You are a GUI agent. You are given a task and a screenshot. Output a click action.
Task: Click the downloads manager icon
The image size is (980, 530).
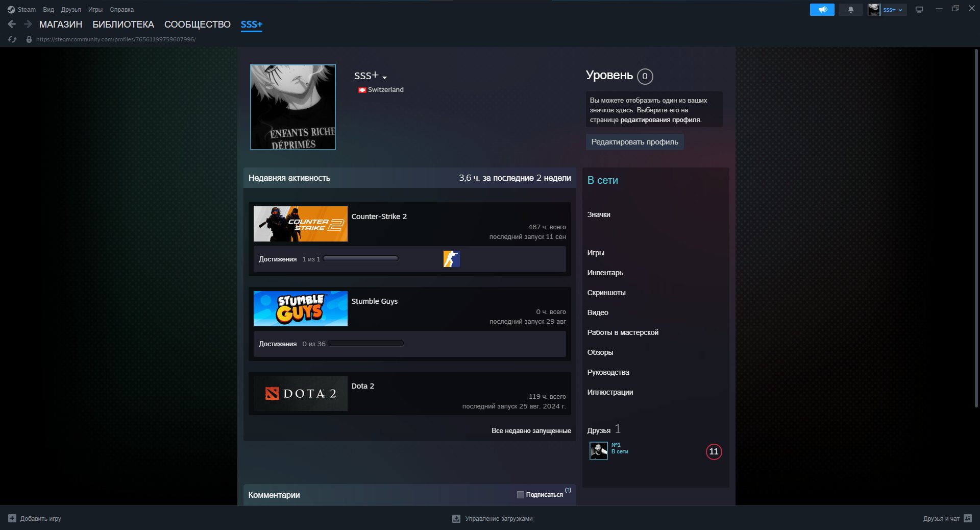pyautogui.click(x=456, y=518)
